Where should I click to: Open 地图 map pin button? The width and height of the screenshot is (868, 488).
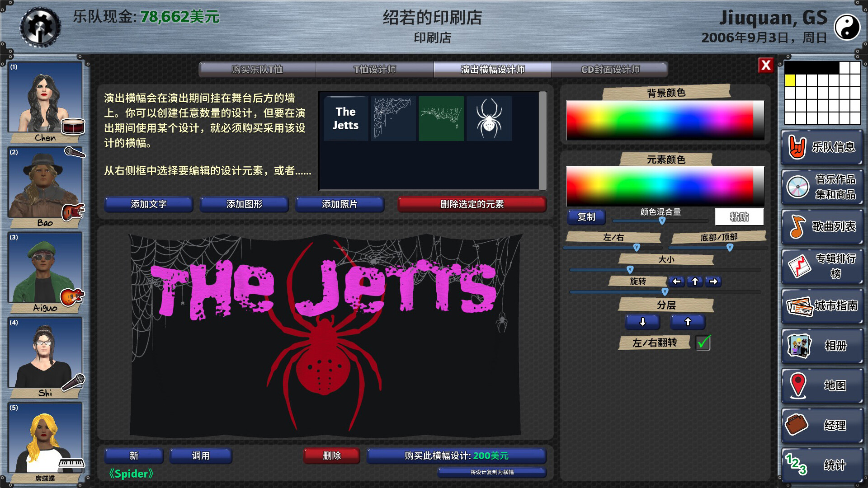(822, 385)
